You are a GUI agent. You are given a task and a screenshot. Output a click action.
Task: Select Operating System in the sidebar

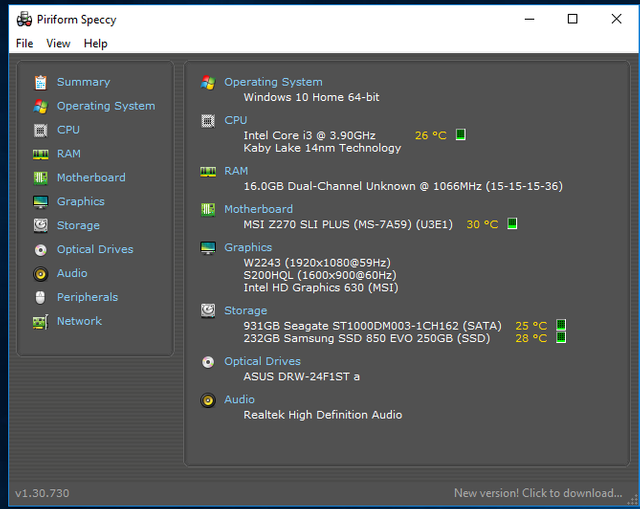(106, 106)
